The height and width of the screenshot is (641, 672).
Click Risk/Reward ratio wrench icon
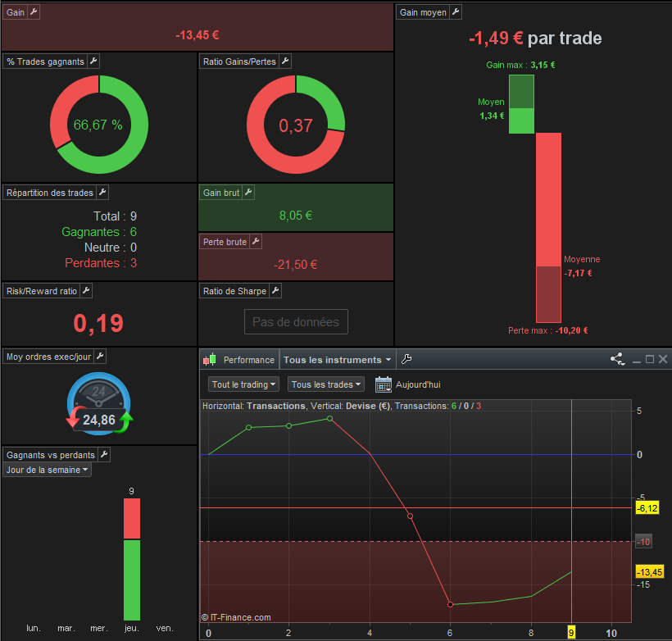(x=86, y=291)
